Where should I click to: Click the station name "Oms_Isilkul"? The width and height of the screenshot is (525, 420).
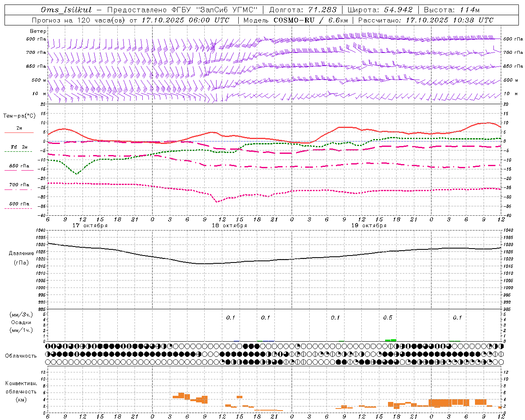tap(66, 10)
